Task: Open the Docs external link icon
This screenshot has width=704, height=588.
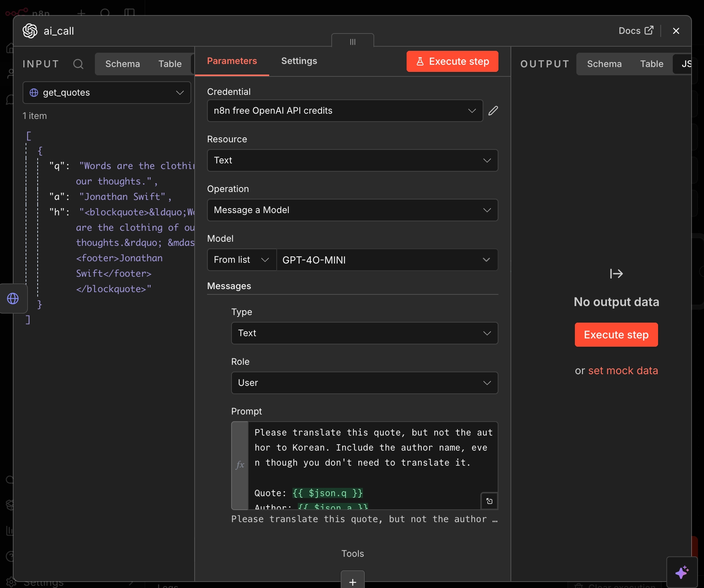Action: coord(649,30)
